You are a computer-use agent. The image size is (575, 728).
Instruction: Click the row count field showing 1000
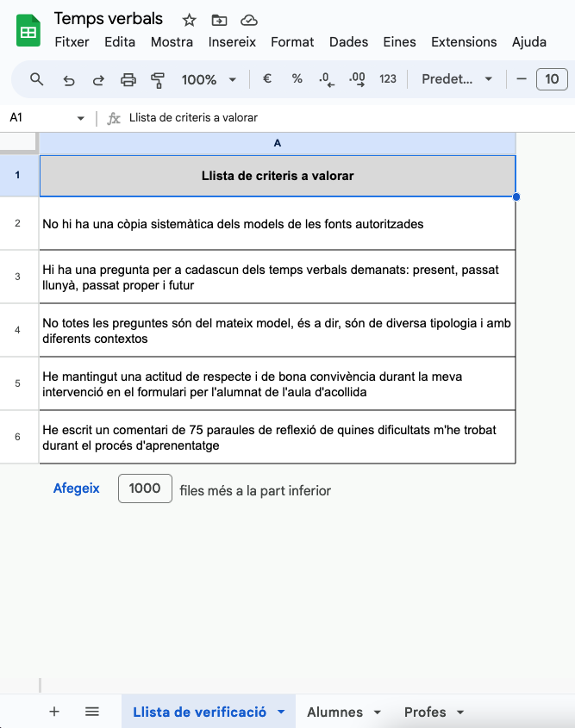[145, 488]
